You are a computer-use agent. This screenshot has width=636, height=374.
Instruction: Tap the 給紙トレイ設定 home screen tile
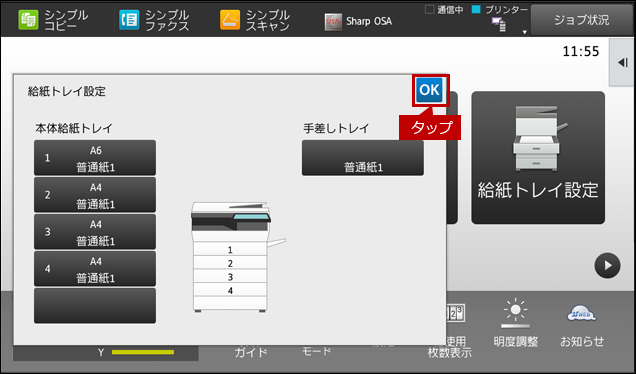tap(538, 157)
